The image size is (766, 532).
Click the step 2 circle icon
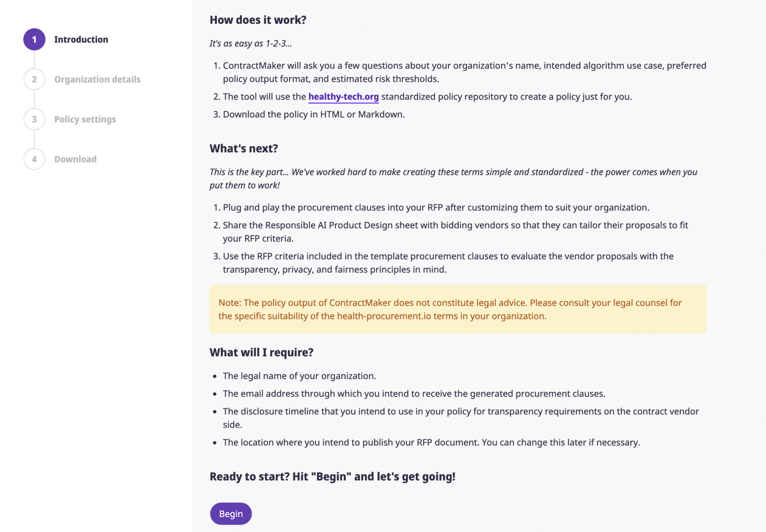coord(34,79)
